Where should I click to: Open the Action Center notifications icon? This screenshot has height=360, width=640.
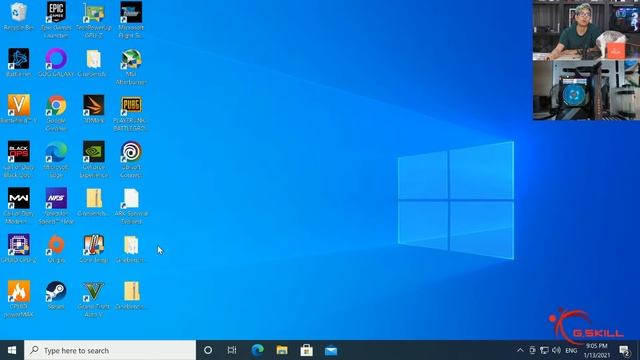click(x=624, y=350)
